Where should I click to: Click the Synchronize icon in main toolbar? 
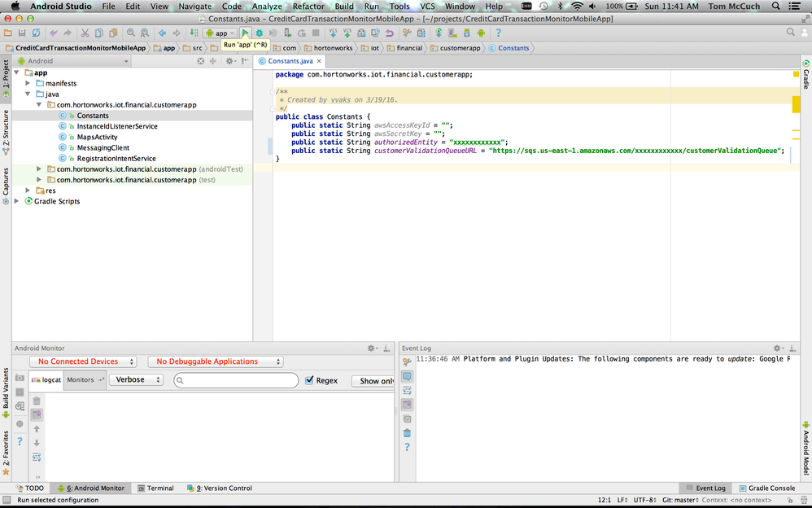tap(35, 33)
